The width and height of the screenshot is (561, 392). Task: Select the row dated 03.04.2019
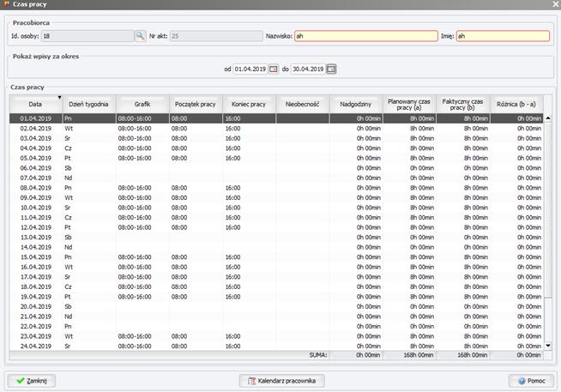pyautogui.click(x=276, y=138)
